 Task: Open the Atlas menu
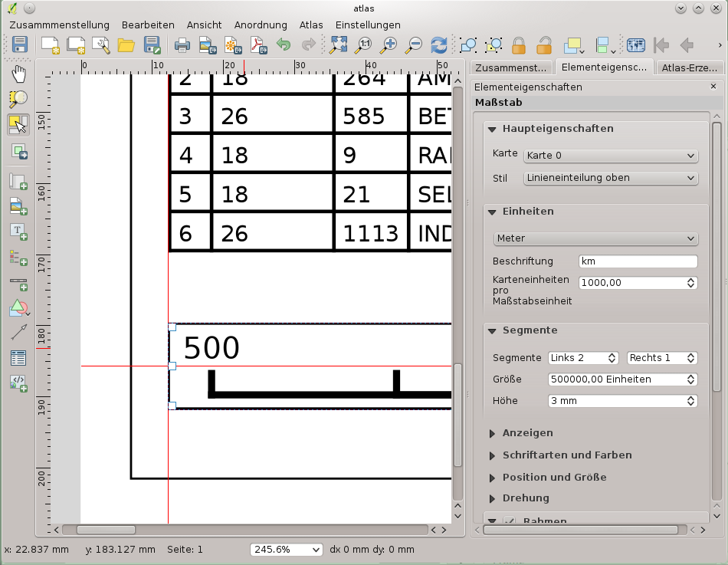click(311, 25)
